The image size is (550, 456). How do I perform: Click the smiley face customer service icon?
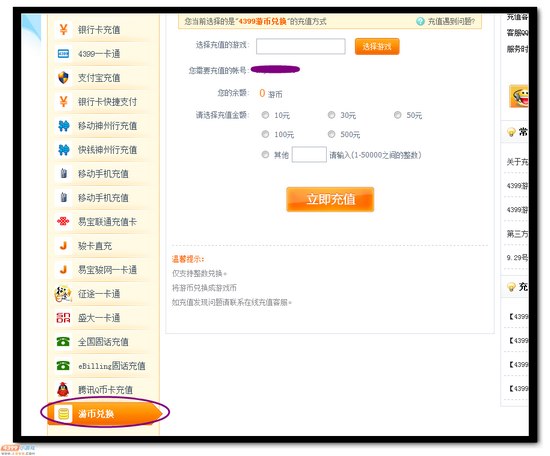519,96
